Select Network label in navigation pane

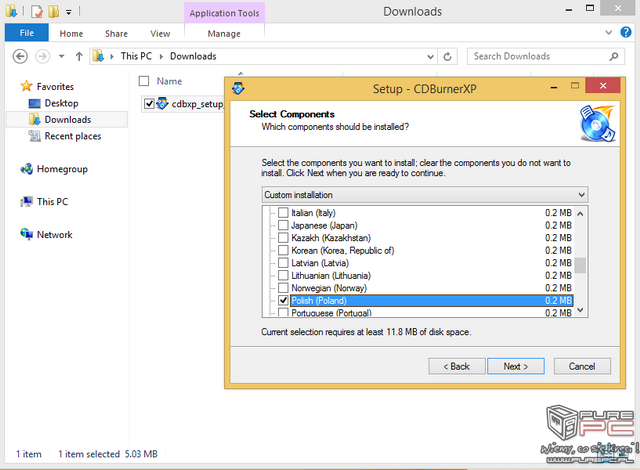coord(54,235)
